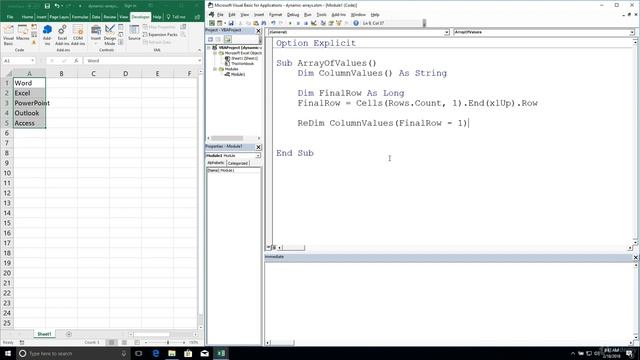Screen dimensions: 640x360
Task: Open the VBA Procedure ArrayOfValues dropdown
Action: point(632,32)
